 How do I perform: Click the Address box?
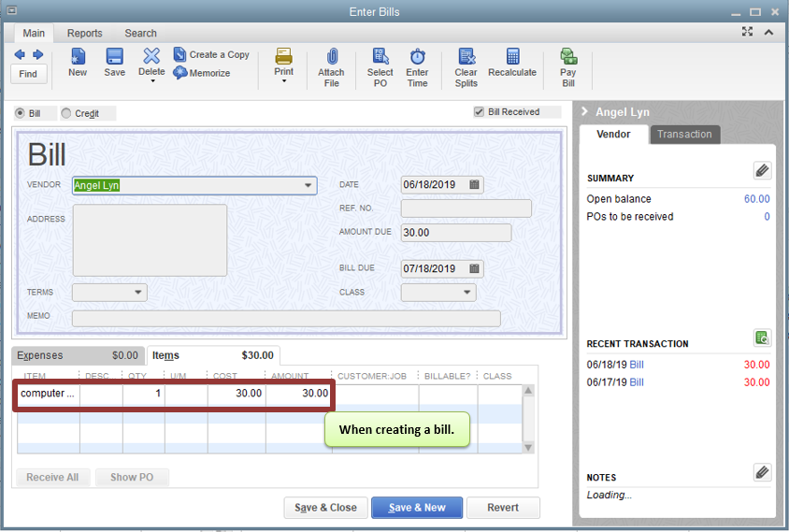coord(150,240)
